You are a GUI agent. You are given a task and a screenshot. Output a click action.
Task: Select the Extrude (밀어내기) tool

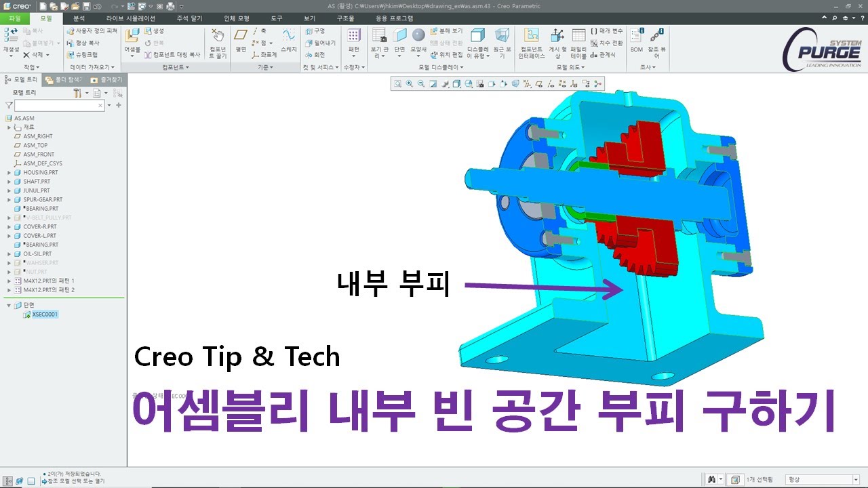pyautogui.click(x=319, y=43)
